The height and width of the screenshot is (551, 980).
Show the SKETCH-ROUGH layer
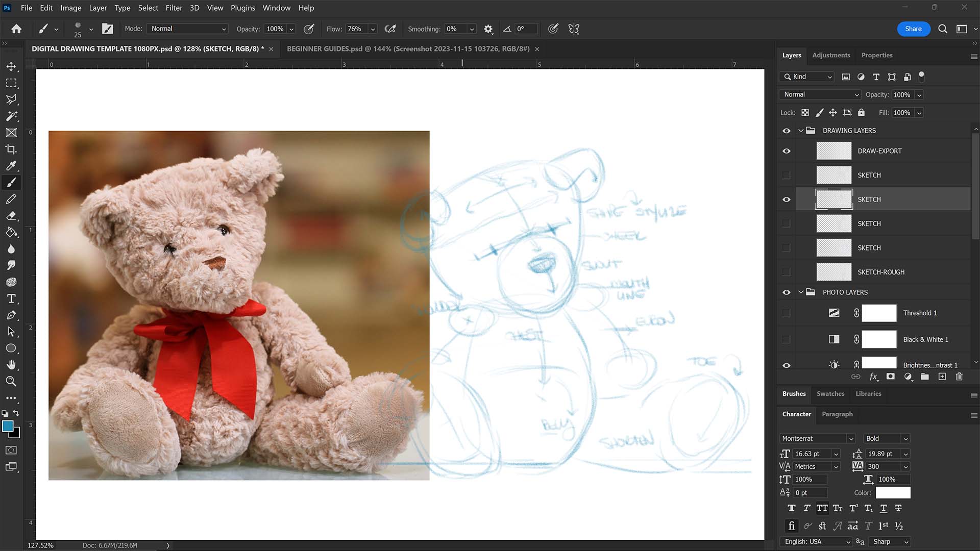pyautogui.click(x=786, y=272)
